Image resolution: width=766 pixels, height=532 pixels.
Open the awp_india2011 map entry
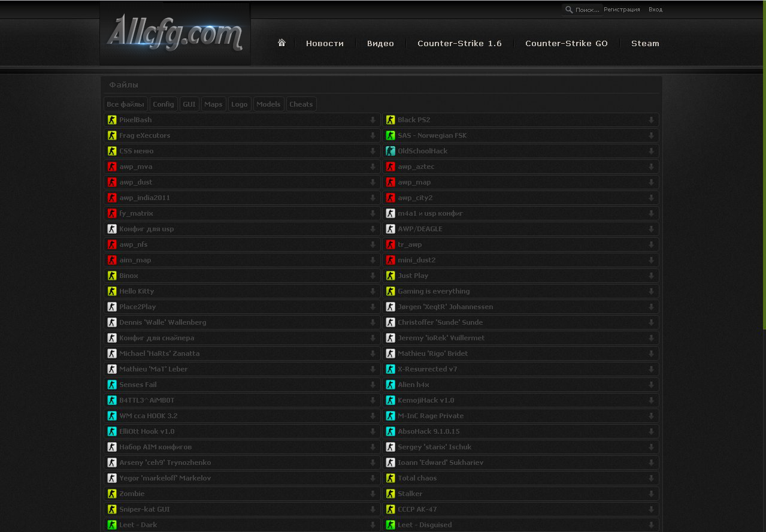click(x=241, y=198)
